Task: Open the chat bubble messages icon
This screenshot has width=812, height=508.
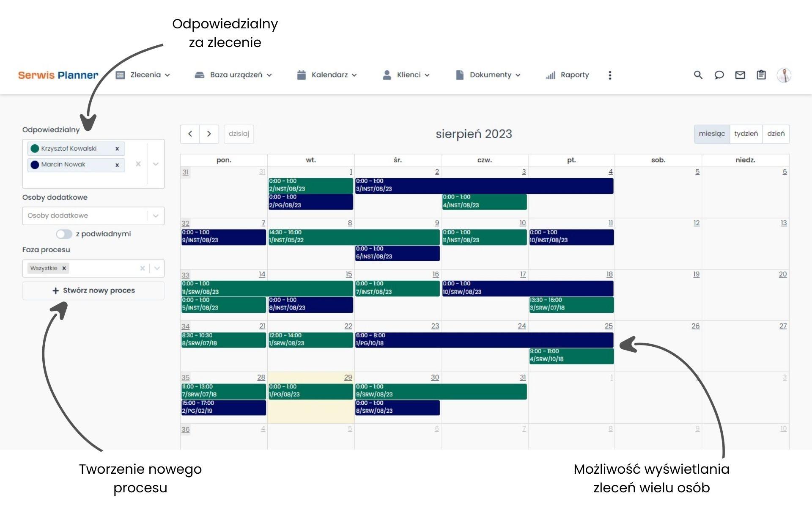Action: click(x=719, y=75)
